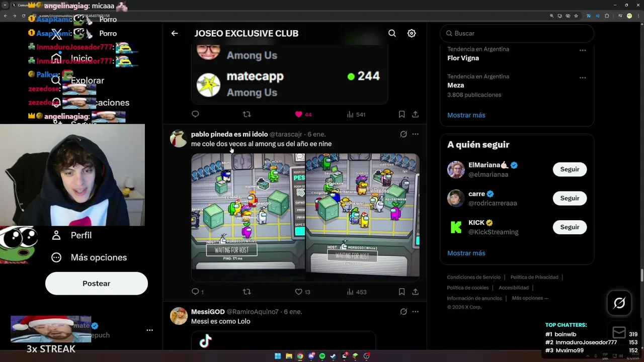Open File Explorer from the taskbar
The image size is (644, 362).
click(289, 356)
